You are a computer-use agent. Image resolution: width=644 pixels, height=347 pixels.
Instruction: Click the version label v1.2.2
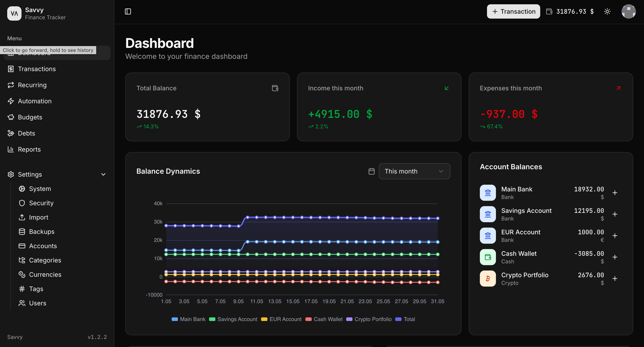coord(97,337)
